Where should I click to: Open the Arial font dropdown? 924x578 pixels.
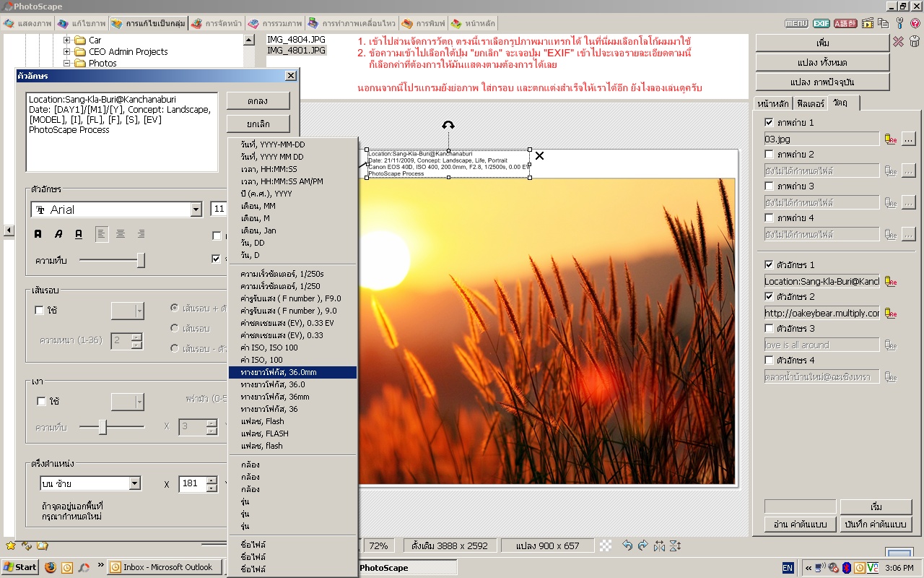point(196,210)
